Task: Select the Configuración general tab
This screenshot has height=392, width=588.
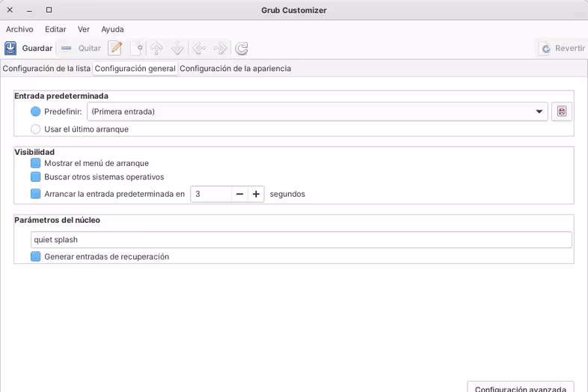Action: coord(135,69)
